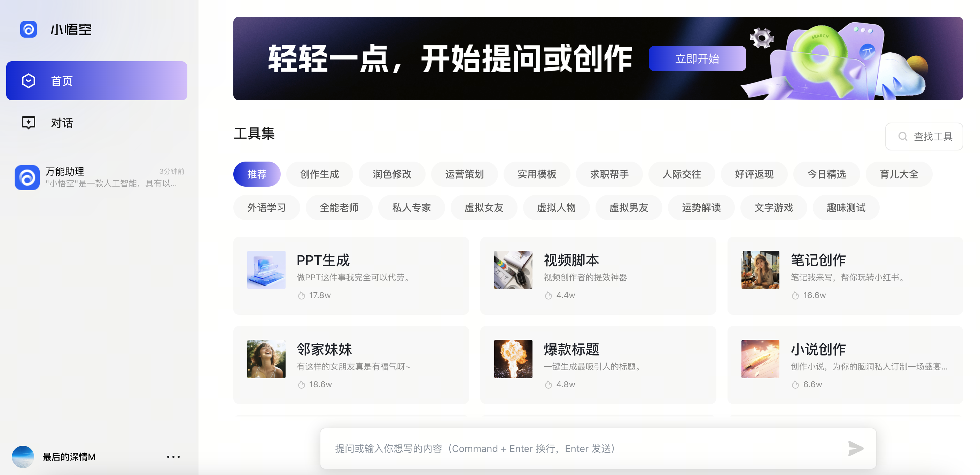
Task: Switch to the 润色修改 category tab
Action: tap(392, 174)
